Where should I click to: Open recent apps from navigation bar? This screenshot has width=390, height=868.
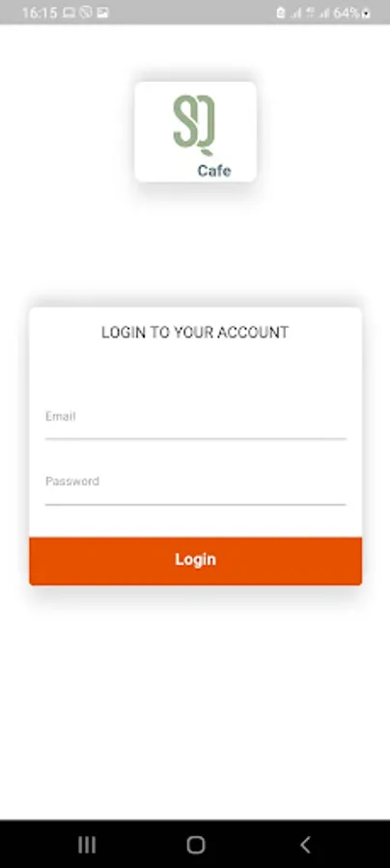tap(87, 845)
